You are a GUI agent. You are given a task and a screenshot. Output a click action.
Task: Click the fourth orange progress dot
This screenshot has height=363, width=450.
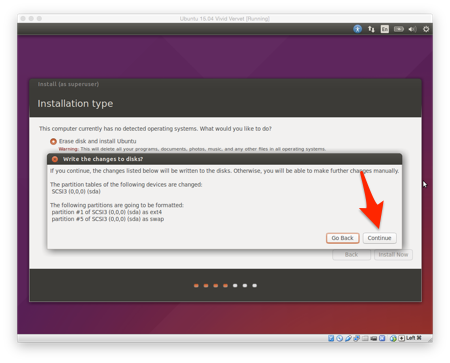point(225,285)
